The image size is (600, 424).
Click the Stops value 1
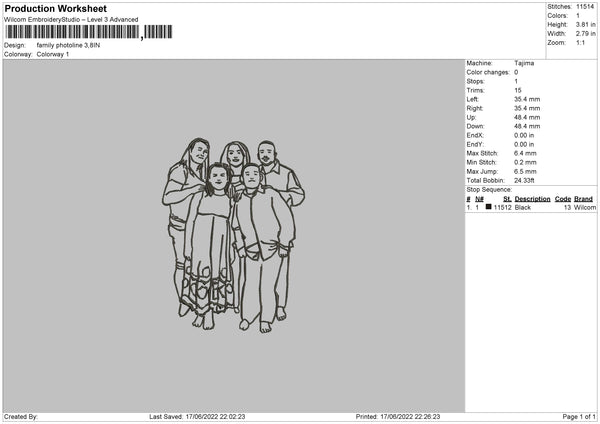[x=516, y=82]
